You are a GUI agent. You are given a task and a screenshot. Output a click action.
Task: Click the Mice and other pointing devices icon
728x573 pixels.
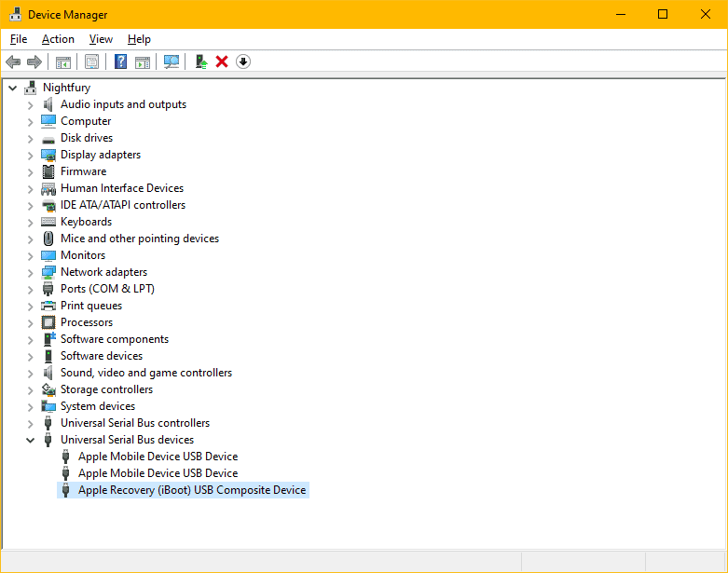tap(48, 239)
